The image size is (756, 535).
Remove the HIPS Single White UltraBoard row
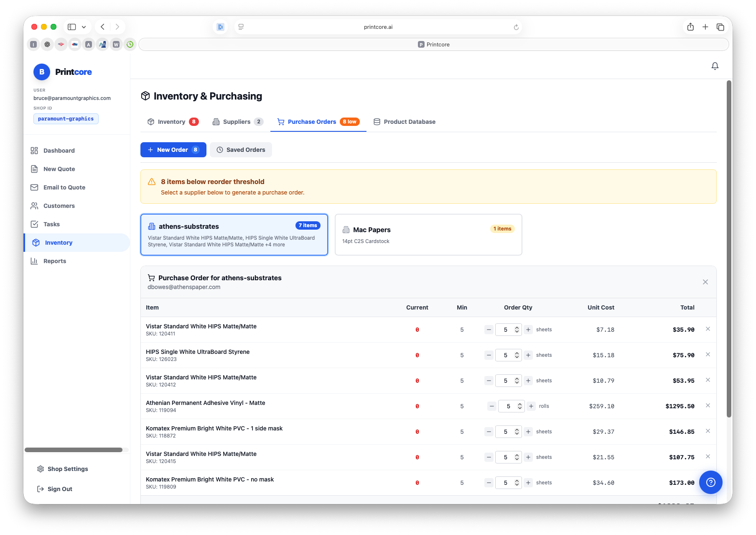(708, 354)
